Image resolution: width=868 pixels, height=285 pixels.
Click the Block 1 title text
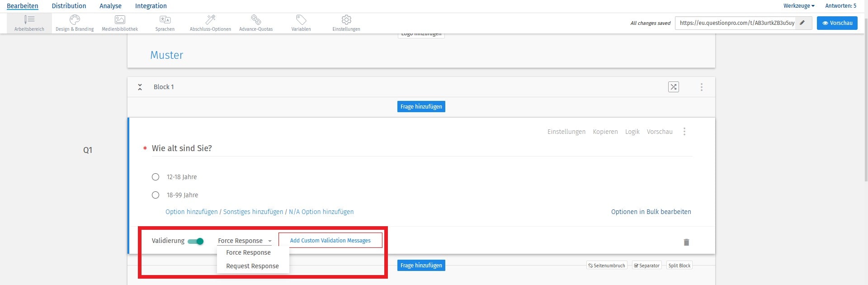pos(164,87)
